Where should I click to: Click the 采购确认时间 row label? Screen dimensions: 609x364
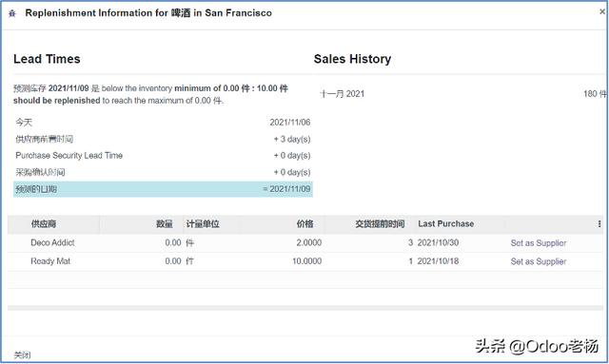coord(40,172)
